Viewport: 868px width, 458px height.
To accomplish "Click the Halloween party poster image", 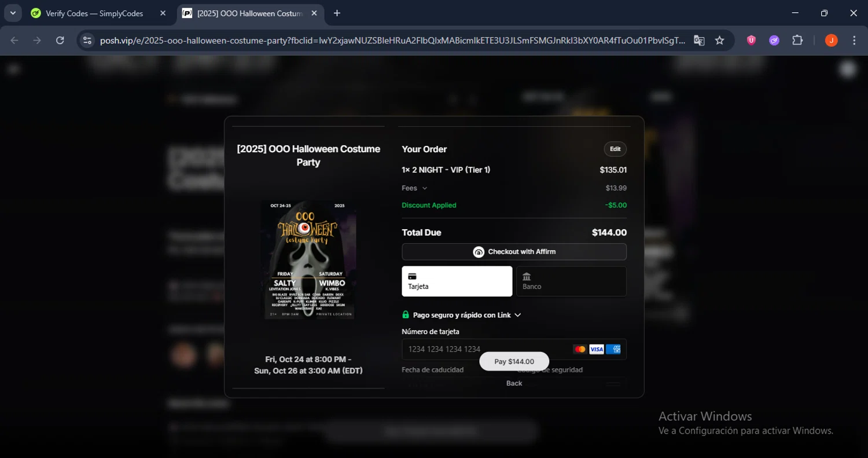I will (x=308, y=259).
